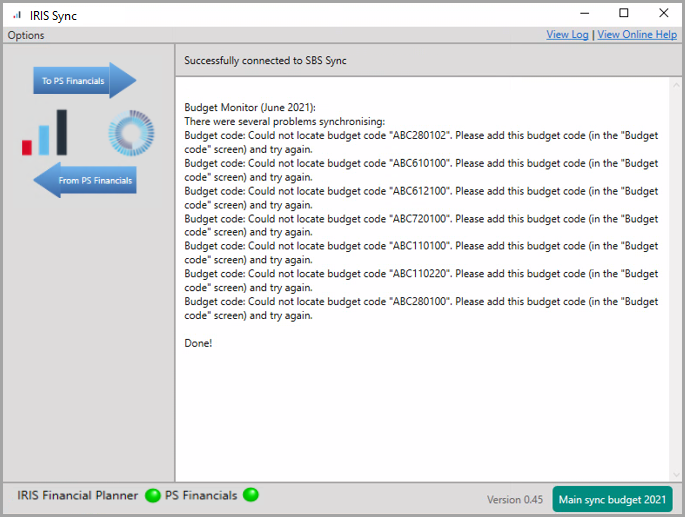Click the green PS Financials status light

[x=250, y=495]
